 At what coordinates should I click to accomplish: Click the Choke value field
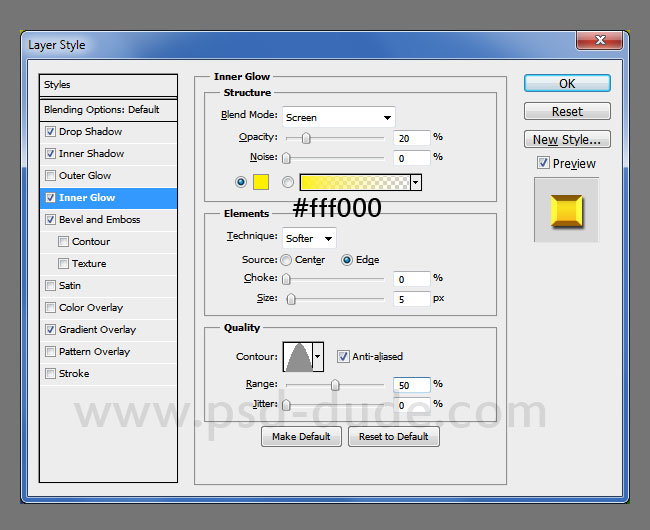click(412, 279)
